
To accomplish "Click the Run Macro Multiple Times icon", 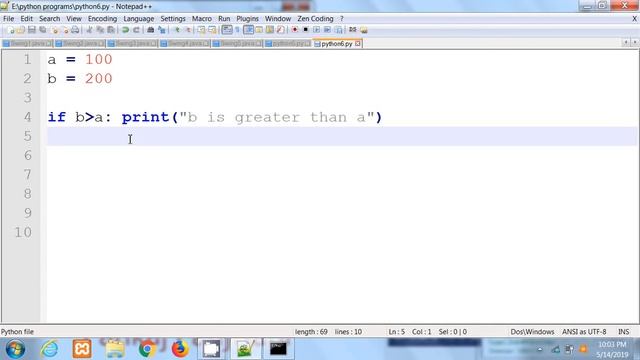I will point(327,30).
